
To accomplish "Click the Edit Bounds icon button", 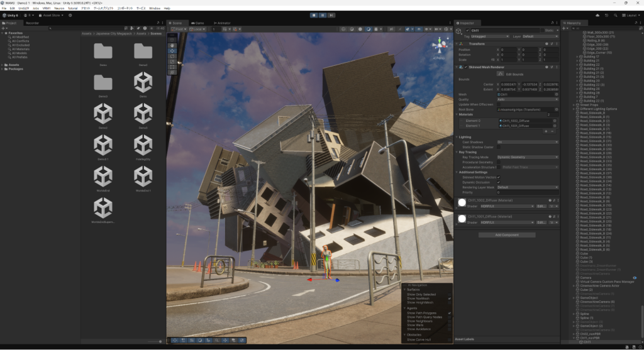I will coord(501,74).
